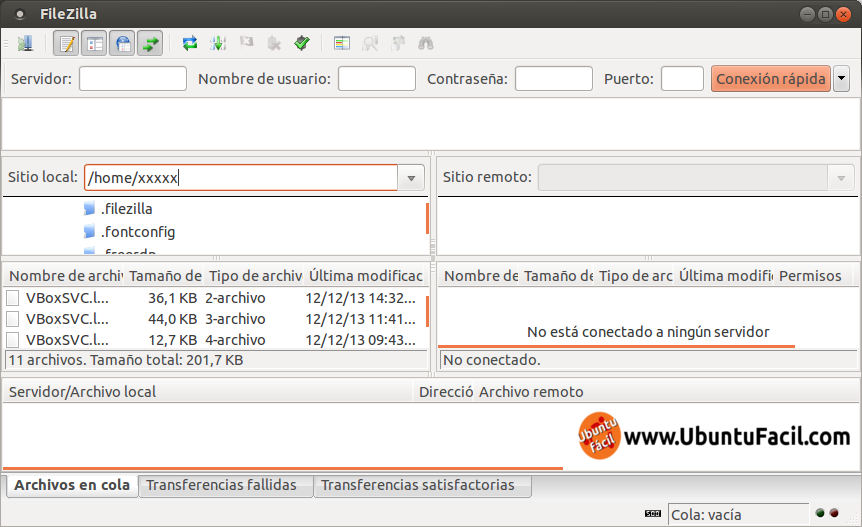
Task: Click remote Nombre de archivo column header
Action: tap(479, 276)
